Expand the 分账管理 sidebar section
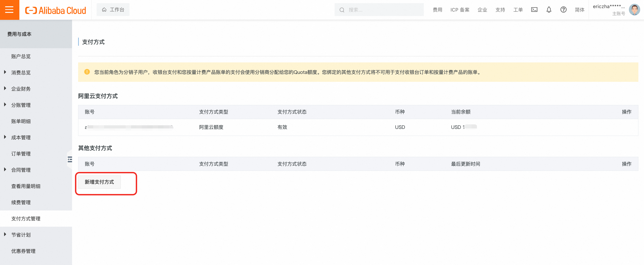 click(x=21, y=105)
